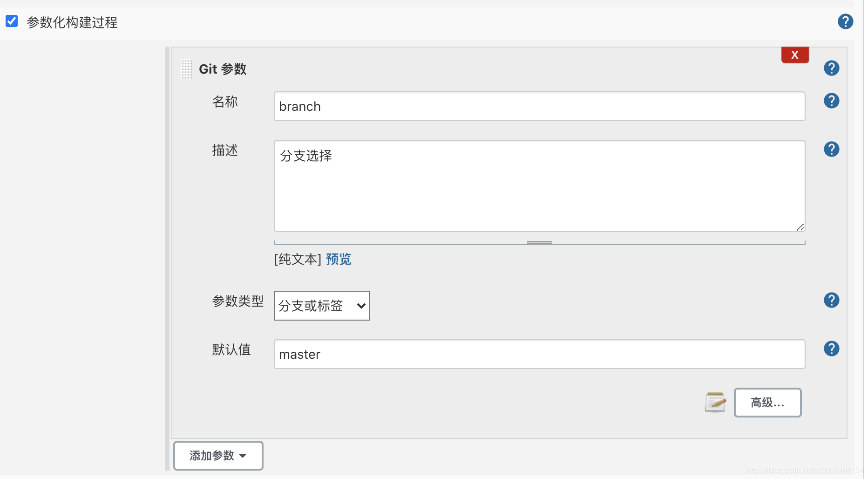Show help for the 名称 field
The width and height of the screenshot is (868, 479).
[831, 101]
